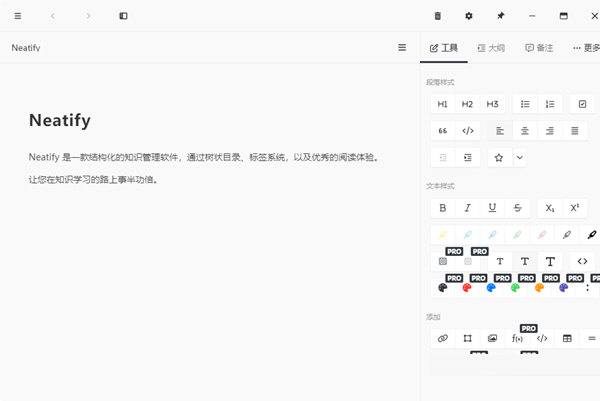
Task: Toggle the sidebar panel icon
Action: [x=123, y=16]
